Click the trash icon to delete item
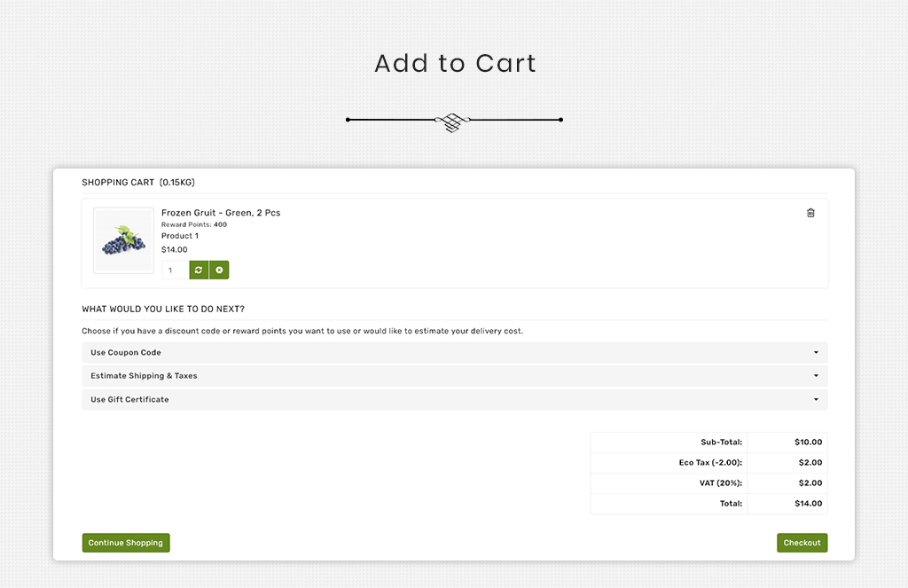Viewport: 908px width, 588px height. (810, 213)
